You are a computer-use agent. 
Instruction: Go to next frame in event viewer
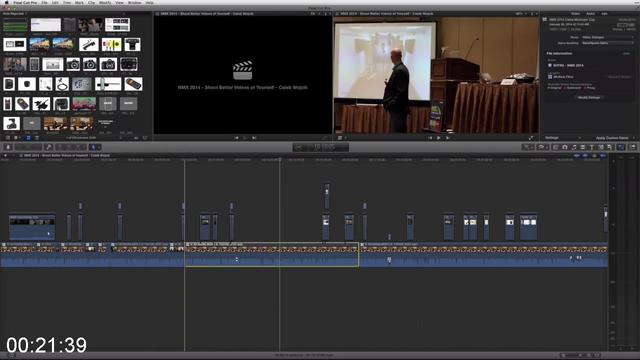point(253,138)
